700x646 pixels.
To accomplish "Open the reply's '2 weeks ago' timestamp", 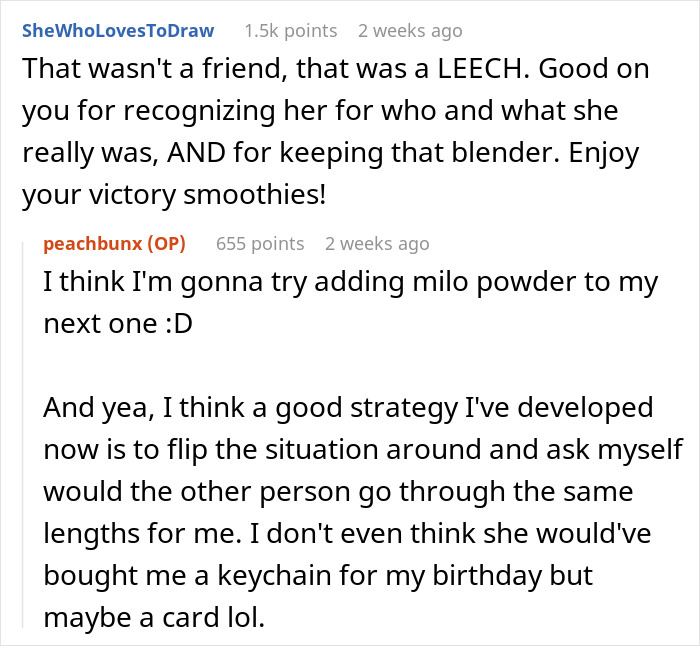I will pyautogui.click(x=377, y=243).
